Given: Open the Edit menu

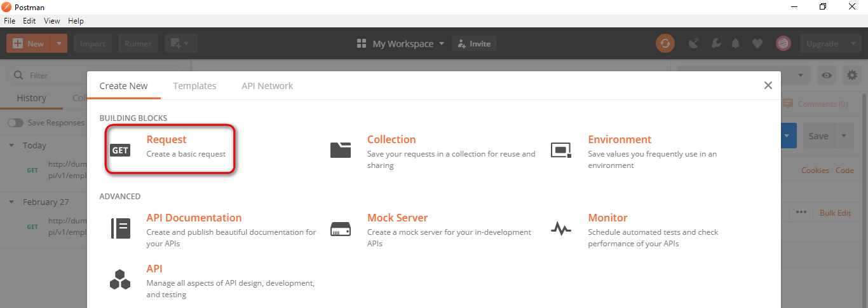Looking at the screenshot, I should point(29,20).
